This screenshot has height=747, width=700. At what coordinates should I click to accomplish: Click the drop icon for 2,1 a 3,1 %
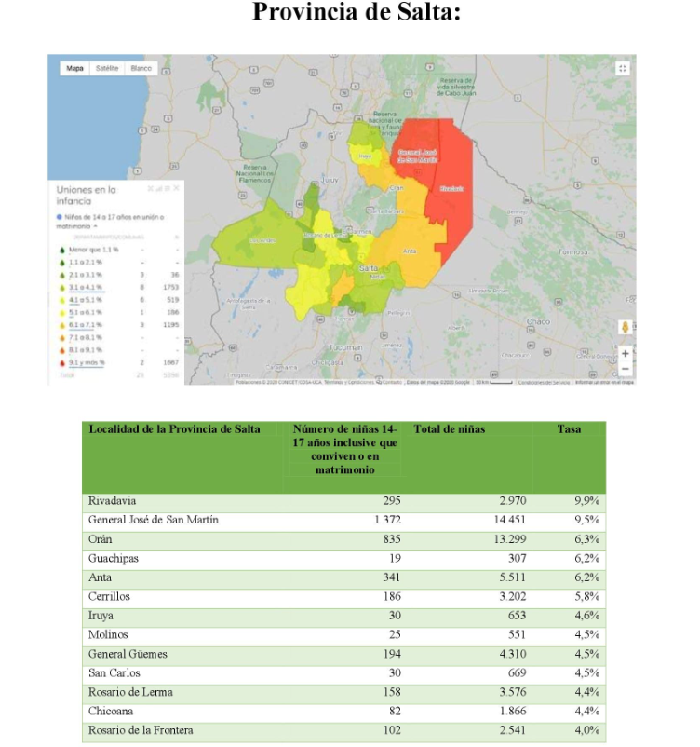click(62, 275)
